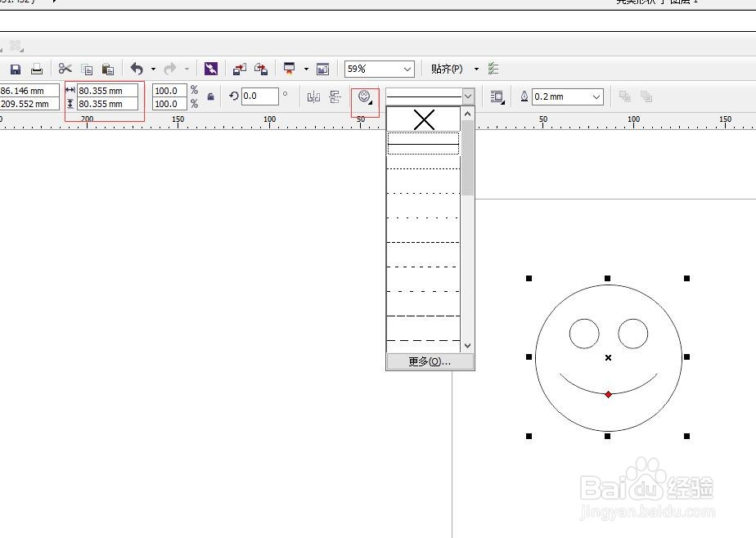Click the 86.146 mm X position field

tap(29, 91)
